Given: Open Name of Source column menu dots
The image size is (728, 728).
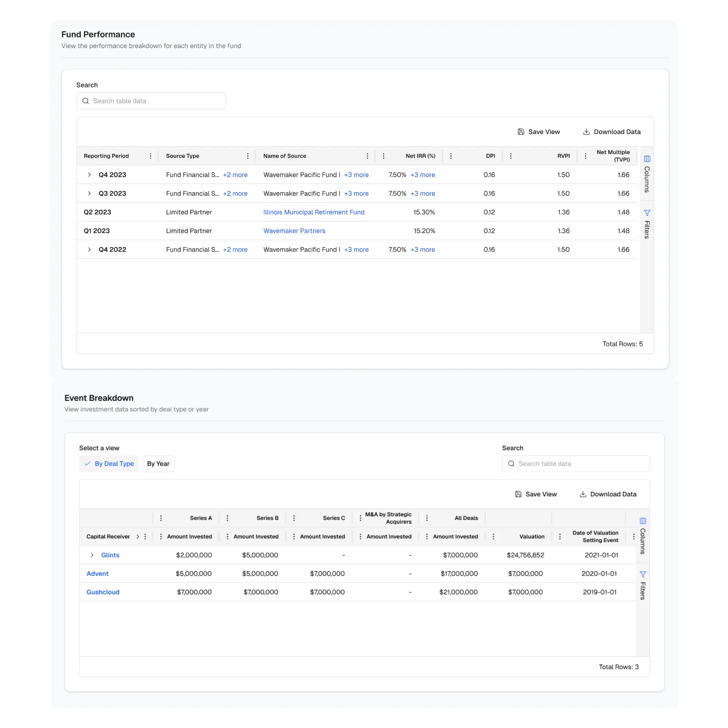Looking at the screenshot, I should [367, 156].
